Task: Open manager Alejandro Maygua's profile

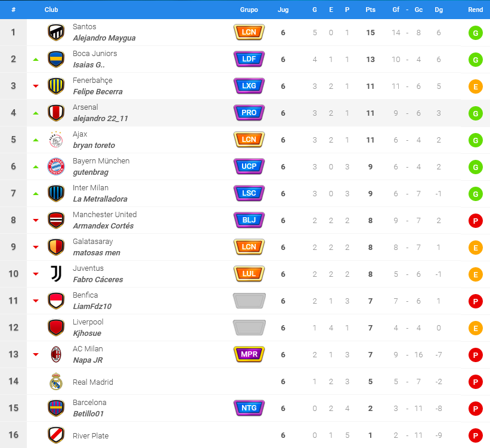Action: (x=104, y=38)
